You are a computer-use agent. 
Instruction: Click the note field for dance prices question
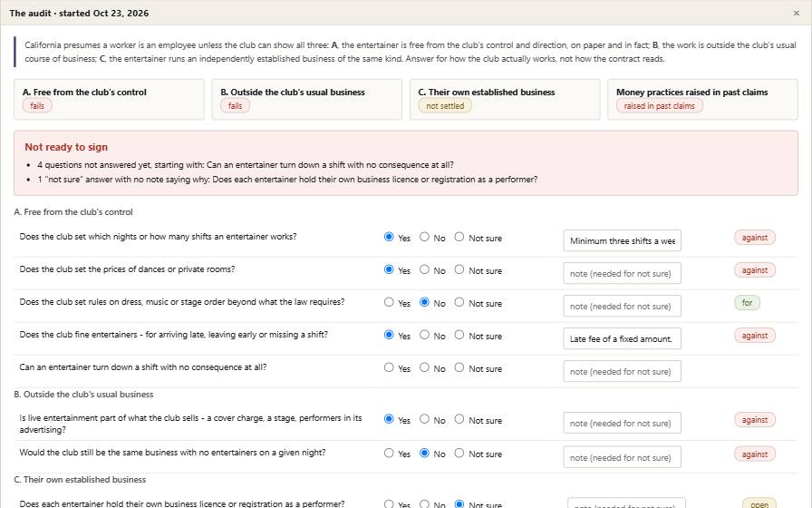pyautogui.click(x=622, y=273)
